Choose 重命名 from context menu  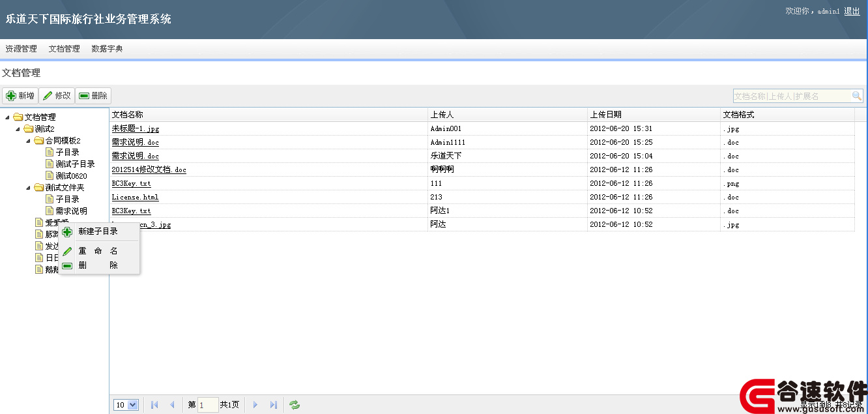[98, 251]
